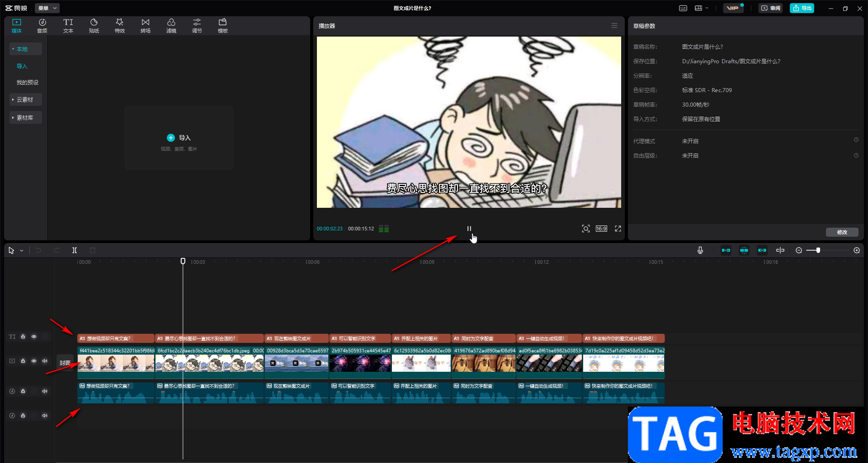
Task: Open the keyboard shortcuts icon
Action: coord(683,8)
